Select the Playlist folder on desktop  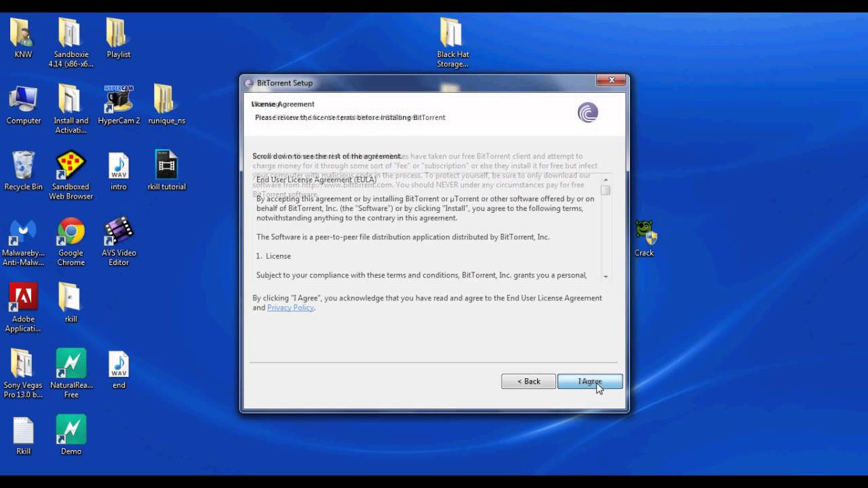118,38
